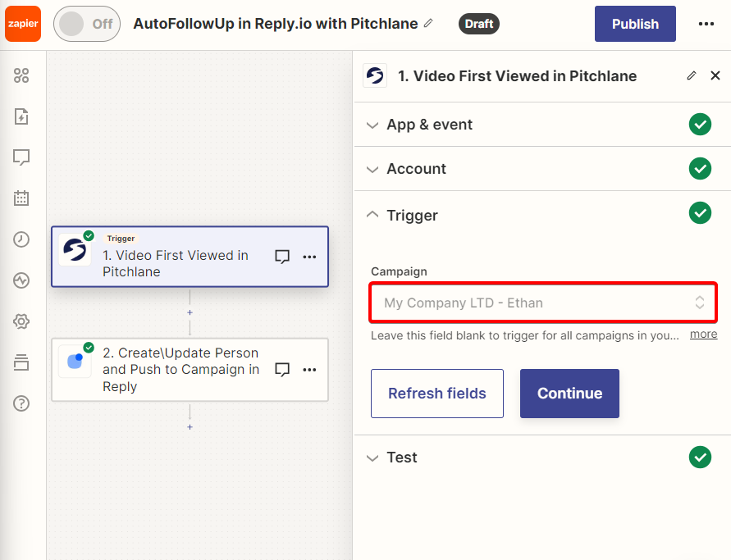Open the versions stack icon in sidebar
The width and height of the screenshot is (731, 560).
coord(21,362)
